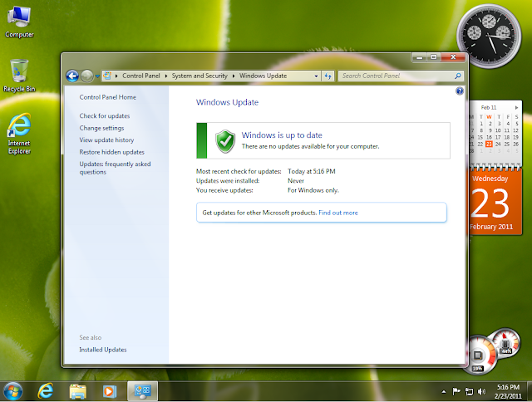
Task: Select System and Security breadcrumb
Action: click(x=199, y=76)
